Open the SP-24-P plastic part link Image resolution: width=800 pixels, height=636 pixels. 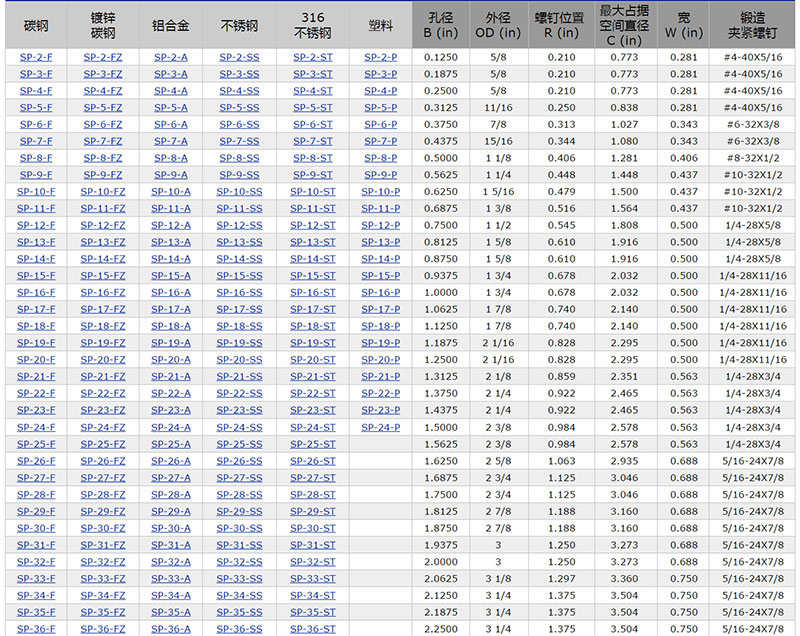click(380, 427)
